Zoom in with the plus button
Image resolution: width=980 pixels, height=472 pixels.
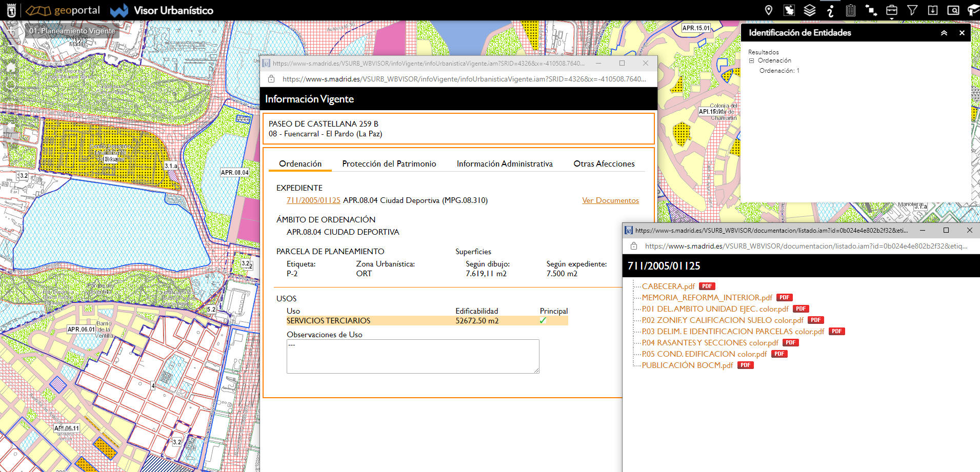pos(11,31)
